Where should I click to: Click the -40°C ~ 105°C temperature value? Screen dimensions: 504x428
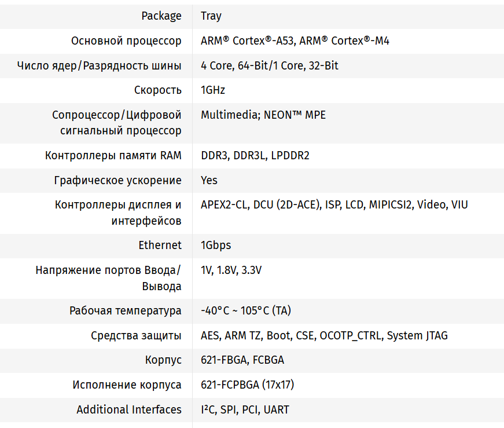pos(246,311)
